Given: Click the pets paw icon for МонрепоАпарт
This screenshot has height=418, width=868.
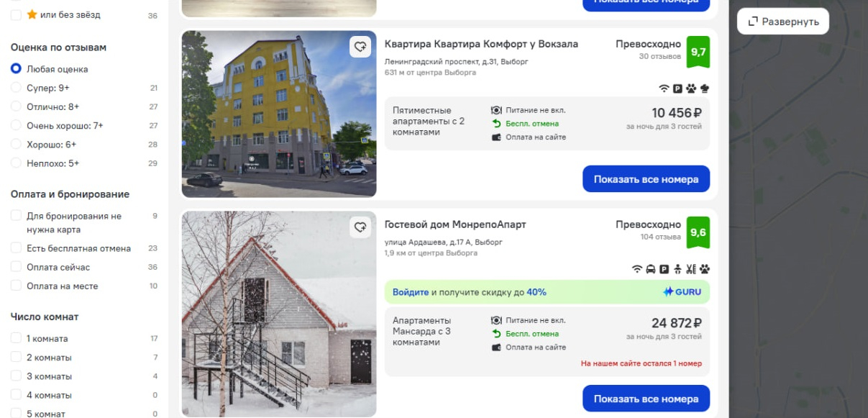Looking at the screenshot, I should (x=705, y=269).
